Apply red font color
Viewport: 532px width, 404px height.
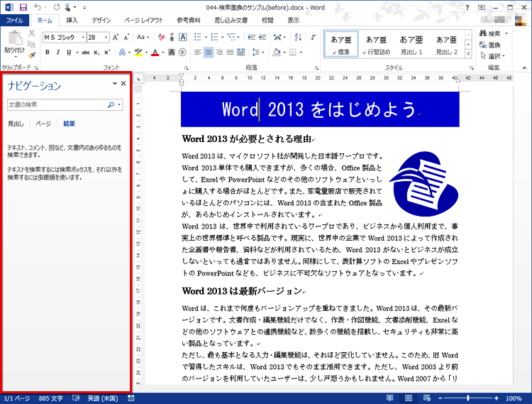155,53
